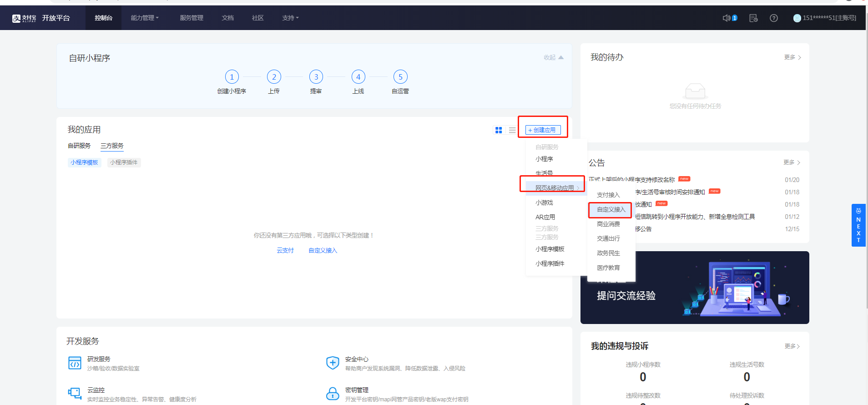Image resolution: width=868 pixels, height=405 pixels.
Task: Open 支持 dropdown in top nav
Action: tap(290, 18)
